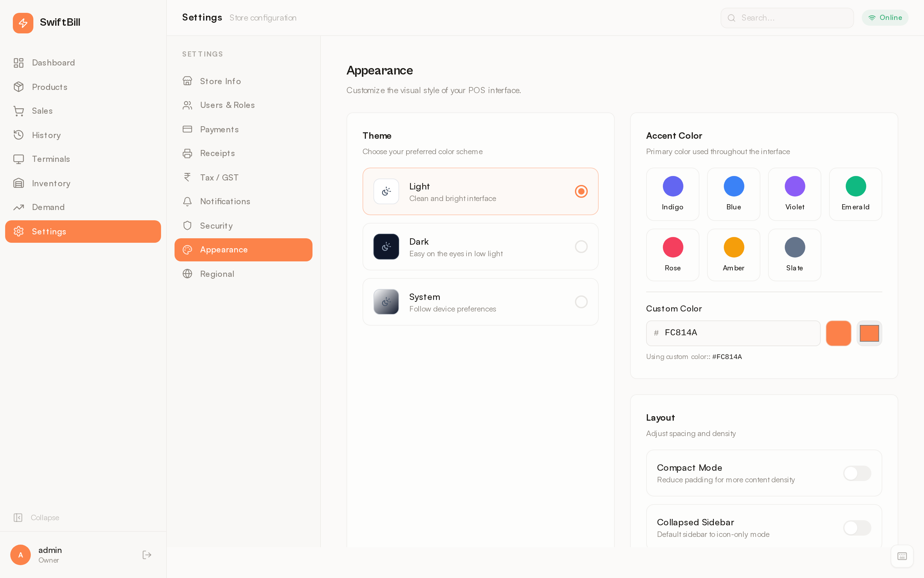
Task: Open the Products box icon
Action: click(19, 87)
